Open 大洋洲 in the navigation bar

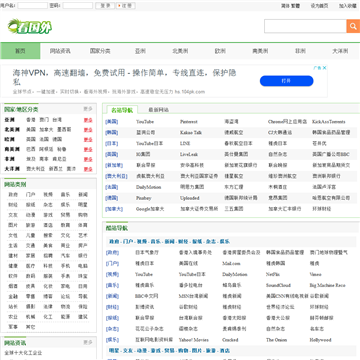coord(340,51)
